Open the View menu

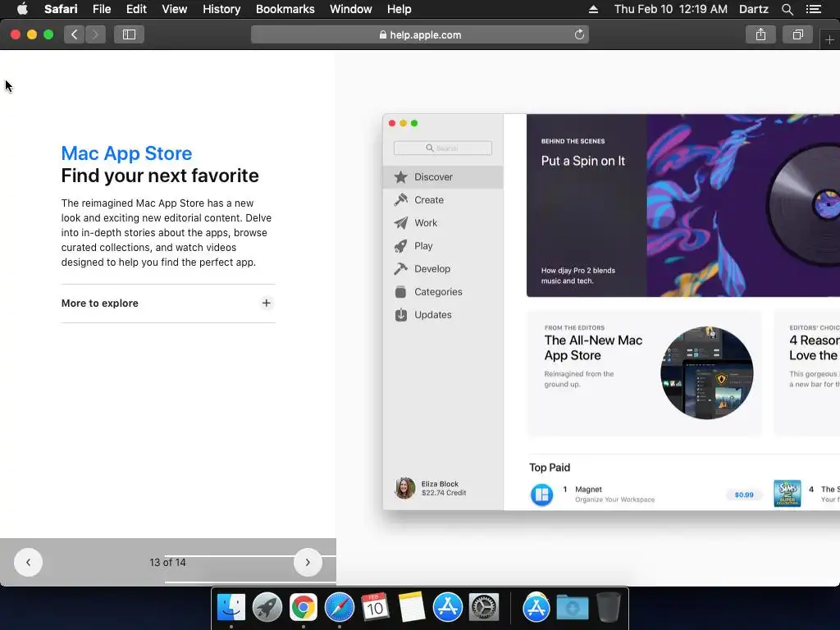pyautogui.click(x=174, y=9)
